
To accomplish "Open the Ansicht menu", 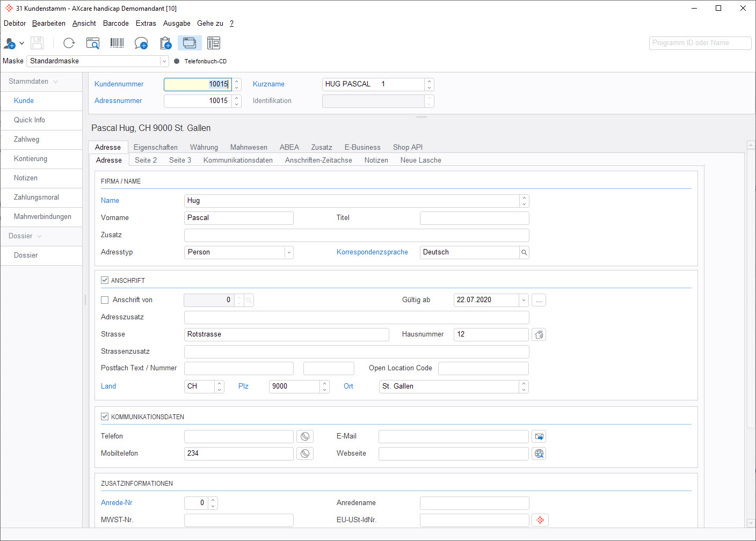I will coord(84,24).
